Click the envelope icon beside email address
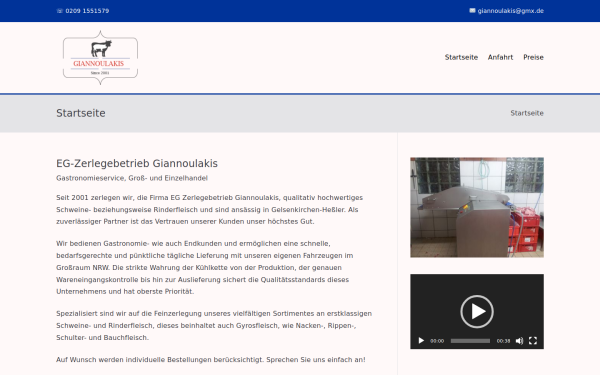 coord(472,11)
